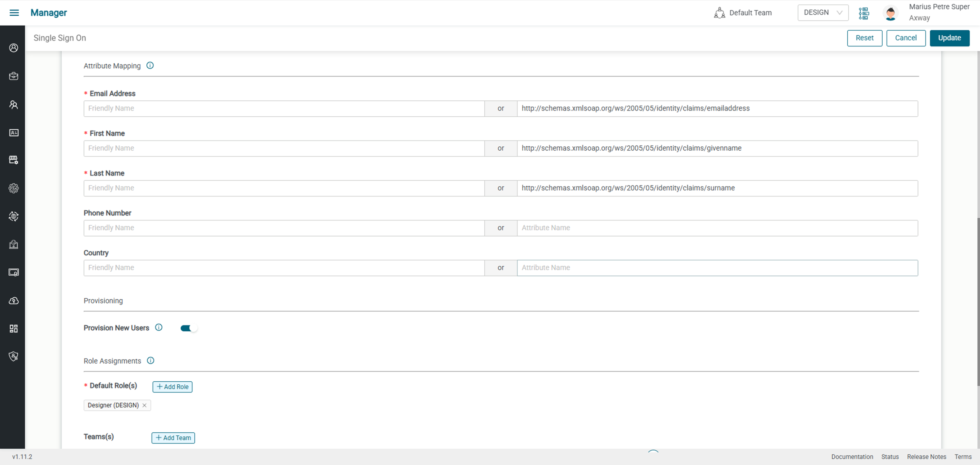Open the hamburger navigation menu
The width and height of the screenshot is (980, 465).
(14, 12)
